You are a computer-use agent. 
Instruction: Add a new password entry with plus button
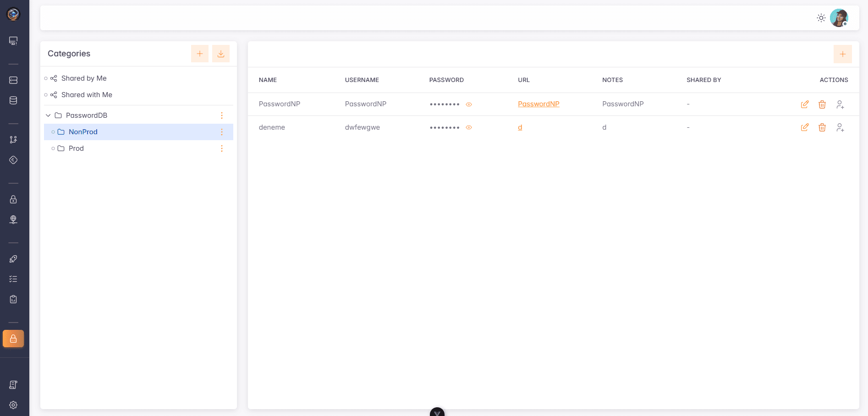(843, 54)
